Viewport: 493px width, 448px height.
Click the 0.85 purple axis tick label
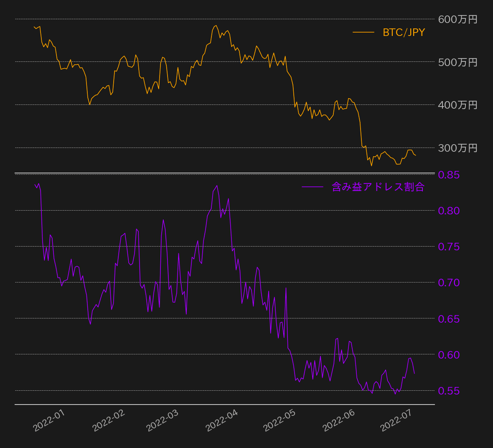[x=449, y=175]
